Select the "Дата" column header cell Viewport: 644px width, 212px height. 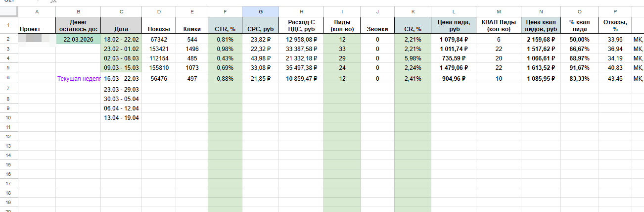(121, 29)
